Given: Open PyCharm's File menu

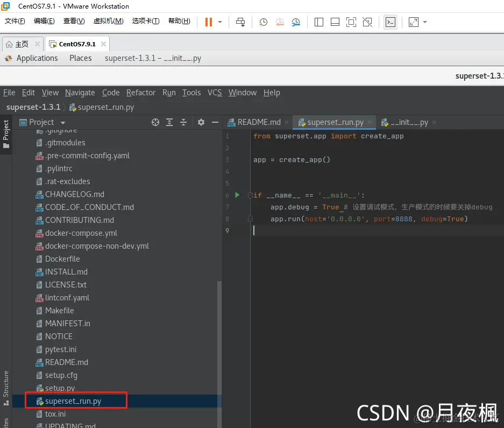Looking at the screenshot, I should pyautogui.click(x=9, y=93).
